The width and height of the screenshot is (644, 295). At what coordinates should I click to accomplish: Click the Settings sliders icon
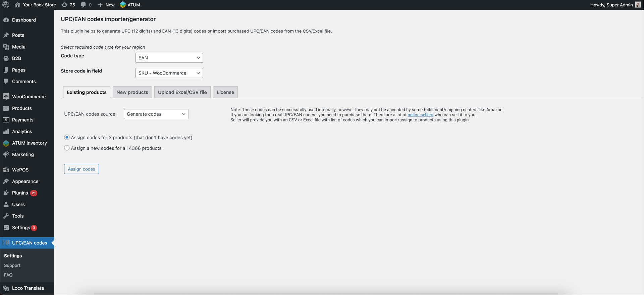[x=6, y=228]
